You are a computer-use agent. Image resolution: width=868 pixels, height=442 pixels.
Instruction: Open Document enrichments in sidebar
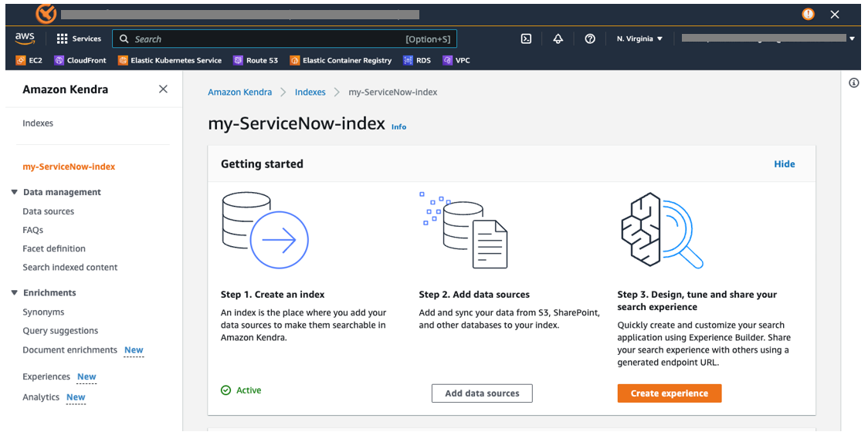[70, 349]
